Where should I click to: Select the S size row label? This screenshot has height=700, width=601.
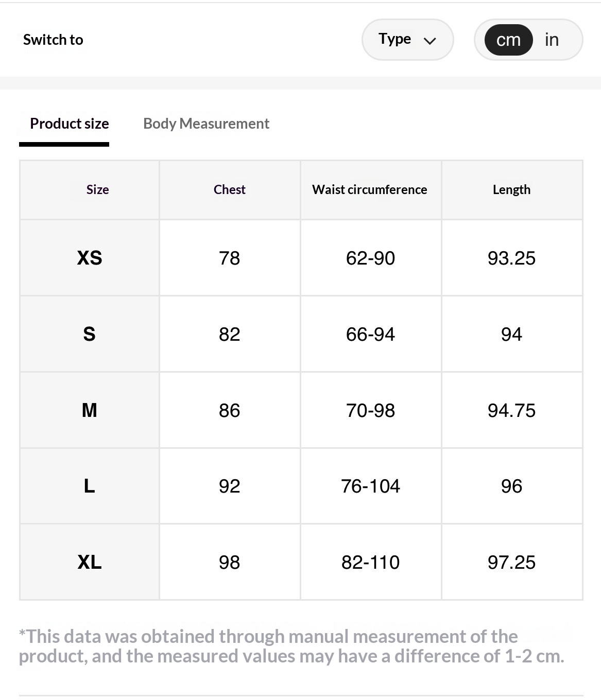tap(90, 334)
